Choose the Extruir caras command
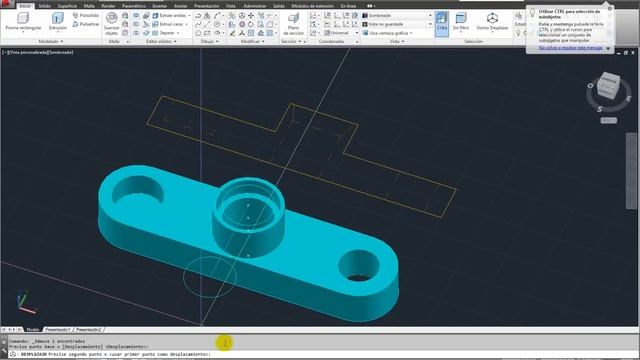This screenshot has height=360, width=640. point(168,24)
